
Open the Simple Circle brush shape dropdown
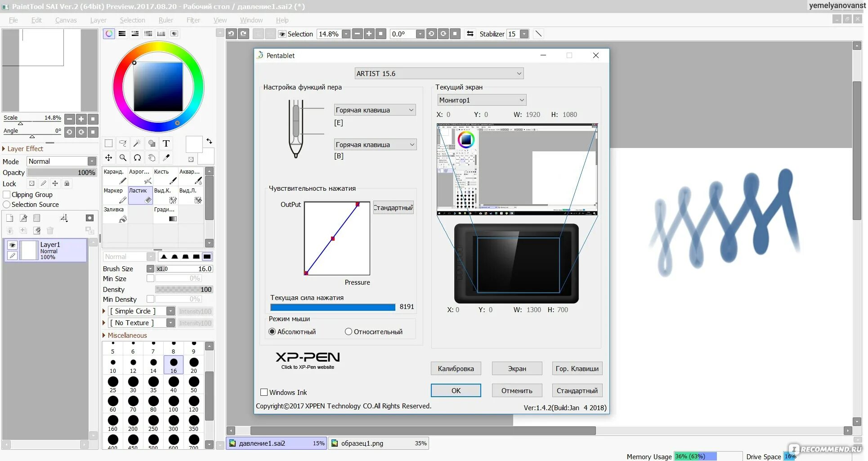coord(170,311)
